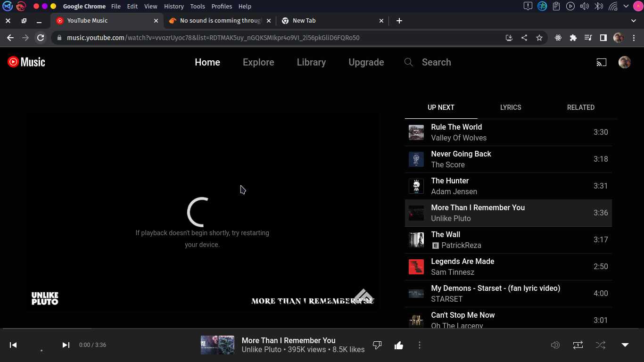
Task: Play Rule The World from the queue
Action: click(x=508, y=132)
